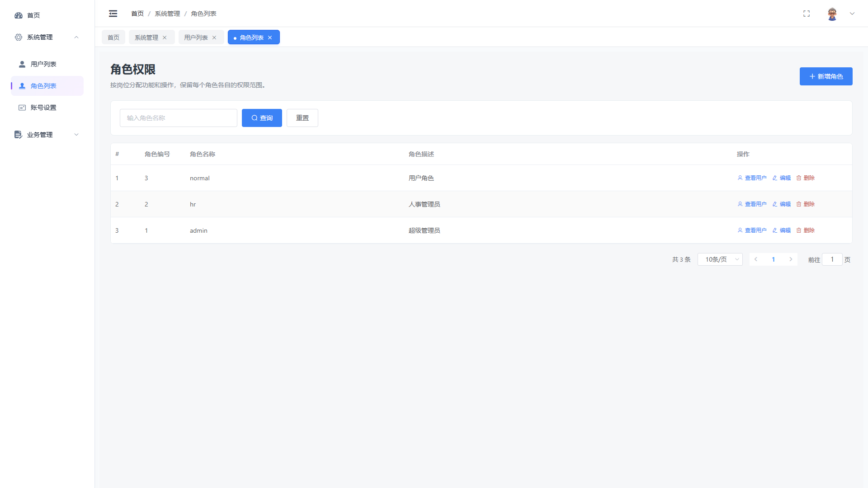Delete the normal role

coord(806,178)
